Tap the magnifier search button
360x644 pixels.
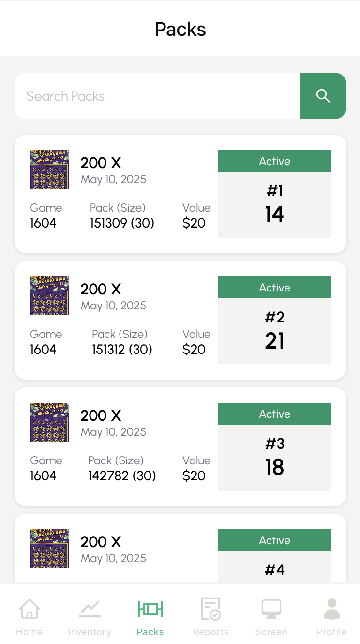pos(323,96)
